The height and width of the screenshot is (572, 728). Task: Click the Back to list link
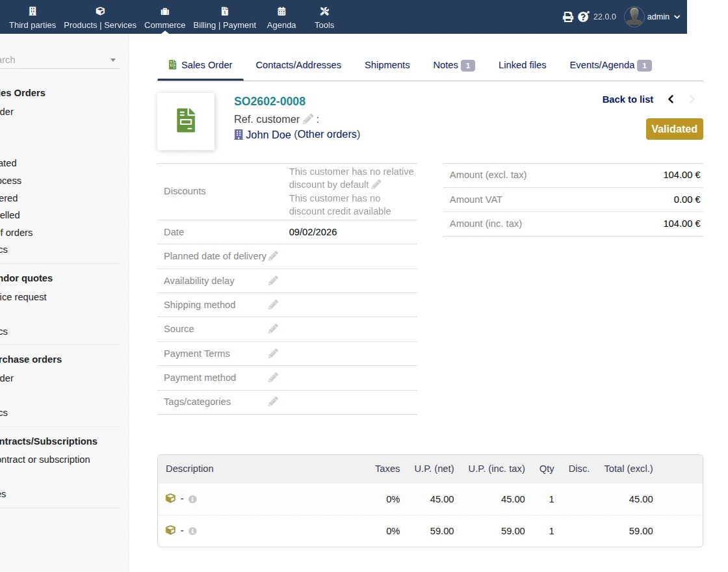(627, 99)
